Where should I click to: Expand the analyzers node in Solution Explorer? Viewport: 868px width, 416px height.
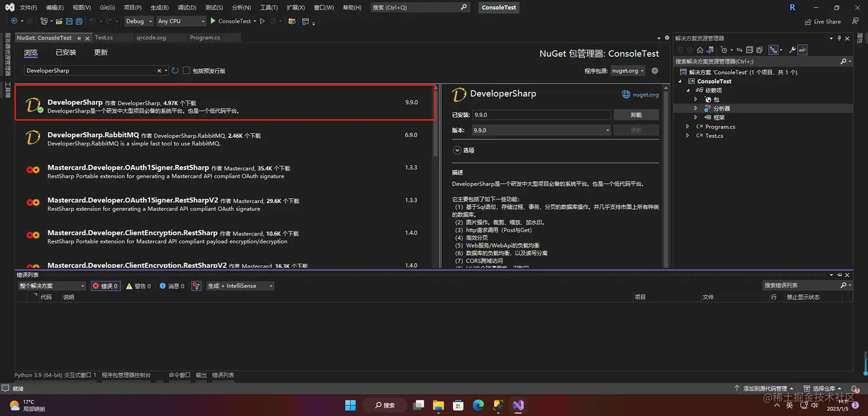tap(696, 108)
